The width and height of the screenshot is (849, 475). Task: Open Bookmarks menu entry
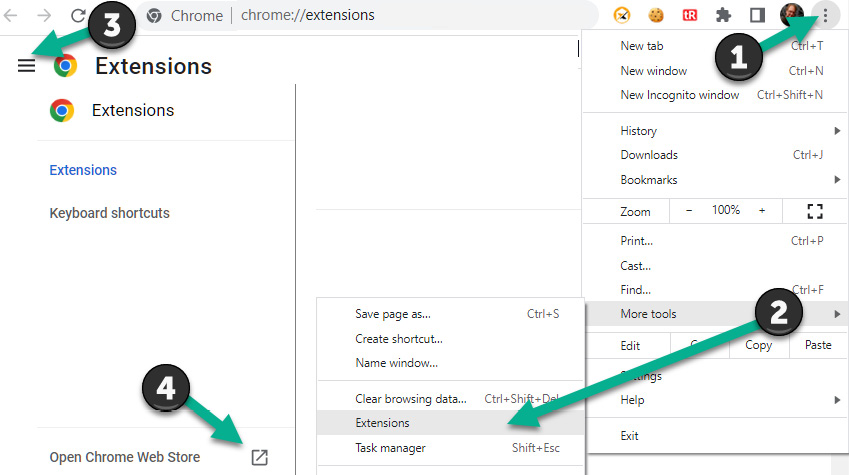(x=715, y=179)
